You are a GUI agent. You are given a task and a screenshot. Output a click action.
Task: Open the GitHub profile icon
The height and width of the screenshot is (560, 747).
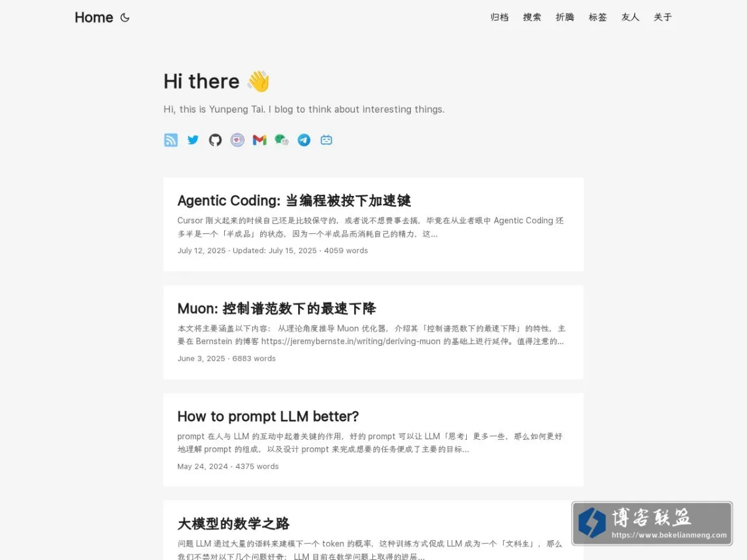click(215, 140)
